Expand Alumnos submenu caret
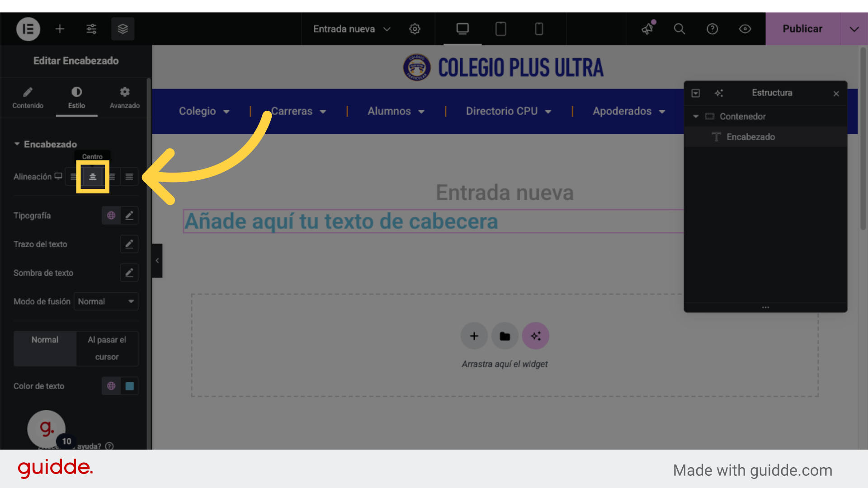This screenshot has width=868, height=488. coord(421,112)
